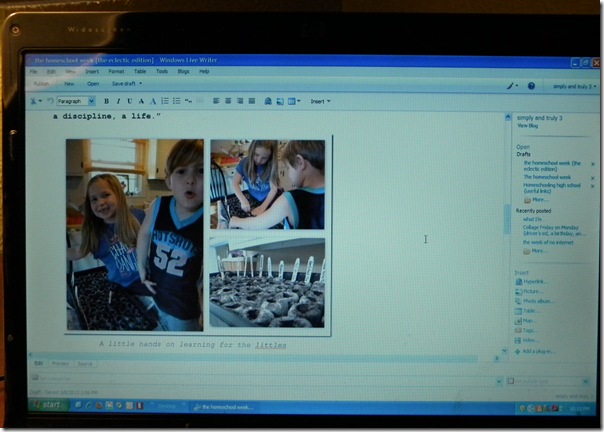
Task: Apply Underline formatting
Action: click(130, 101)
